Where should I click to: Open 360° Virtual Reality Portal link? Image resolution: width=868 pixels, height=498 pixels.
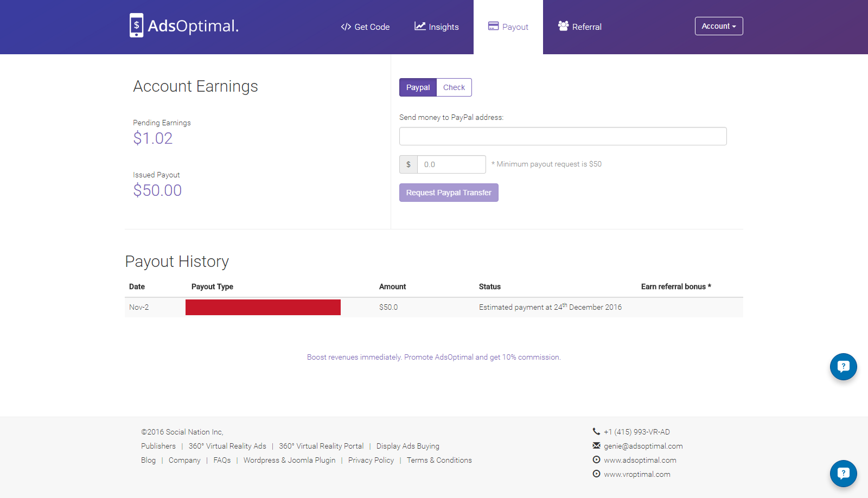(321, 446)
